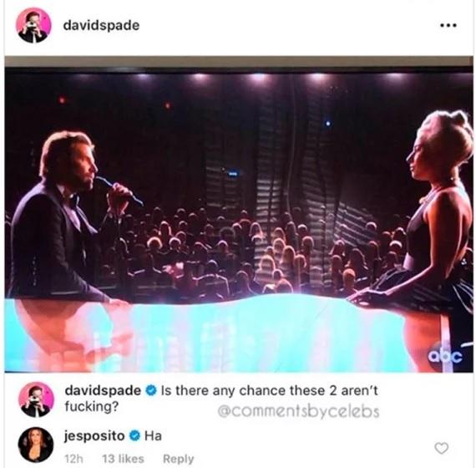The height and width of the screenshot is (468, 476).
Task: Like jesposito's comment with the heart icon
Action: tap(442, 448)
